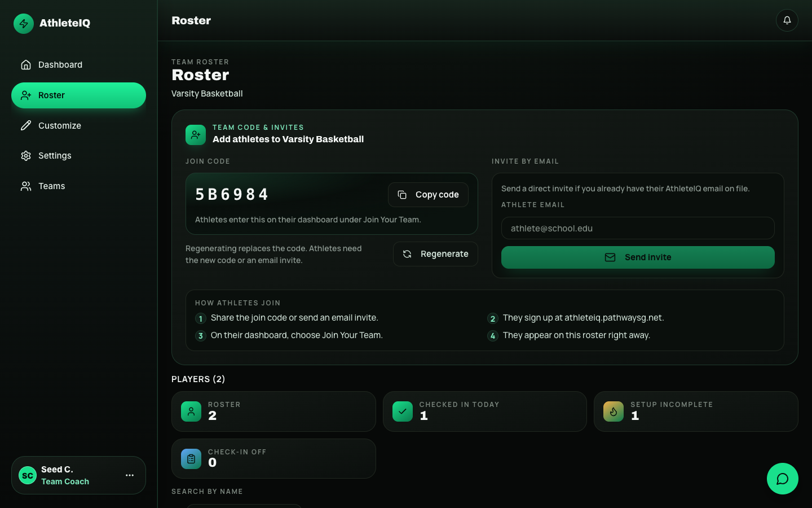The height and width of the screenshot is (508, 812).
Task: Open Seed C. profile options menu
Action: pos(130,475)
